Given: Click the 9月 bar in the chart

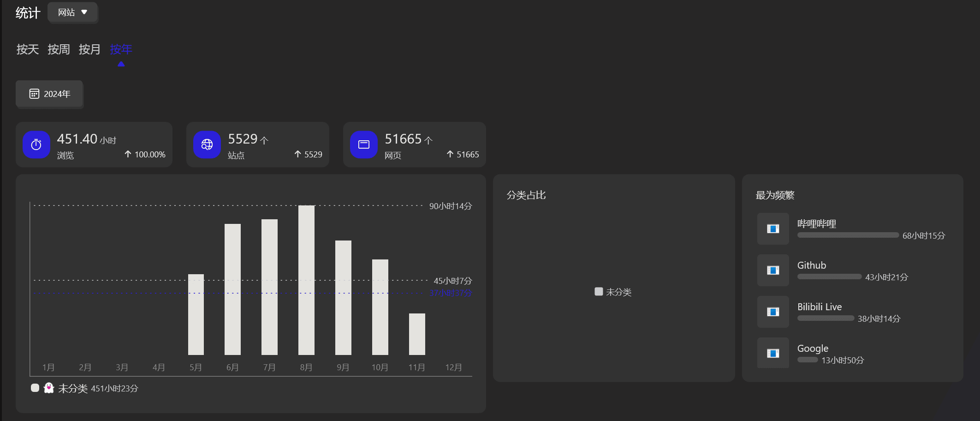Looking at the screenshot, I should [343, 298].
